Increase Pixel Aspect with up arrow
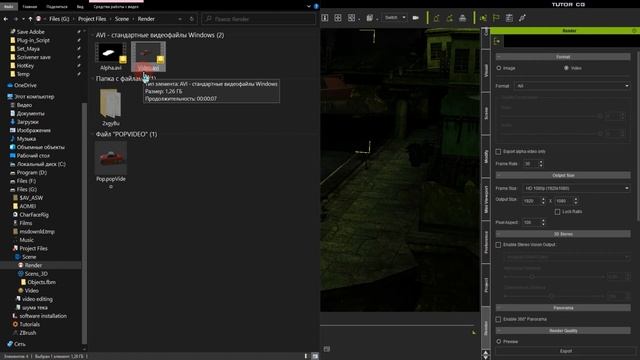Viewport: 640px width, 360px height. tap(543, 220)
